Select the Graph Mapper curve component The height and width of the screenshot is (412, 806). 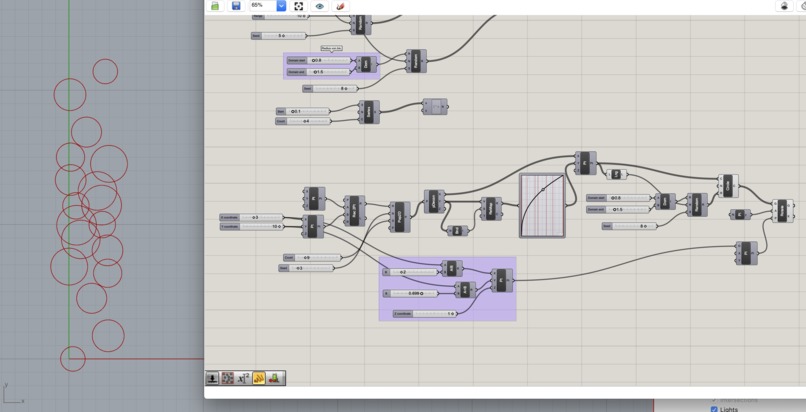click(542, 205)
